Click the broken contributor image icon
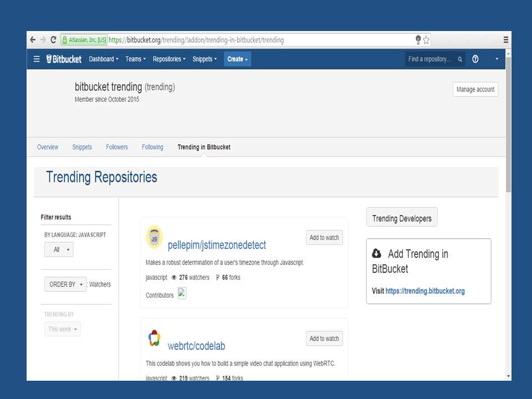 point(182,293)
